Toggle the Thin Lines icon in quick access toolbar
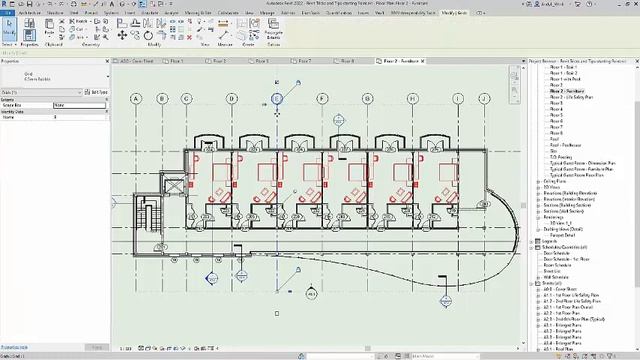Screen dimensions: 640x360 [142, 4]
